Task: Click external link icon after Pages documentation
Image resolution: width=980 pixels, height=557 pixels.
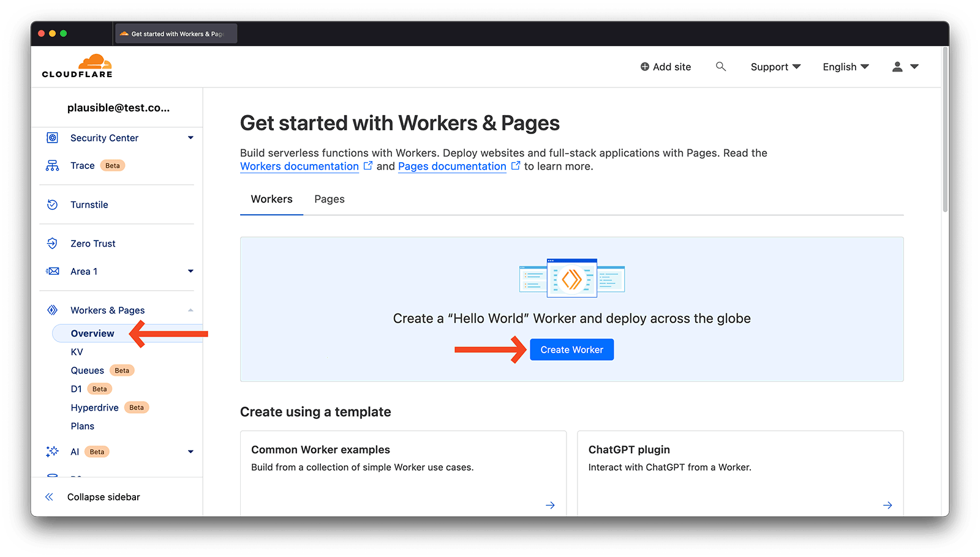Action: coord(516,166)
